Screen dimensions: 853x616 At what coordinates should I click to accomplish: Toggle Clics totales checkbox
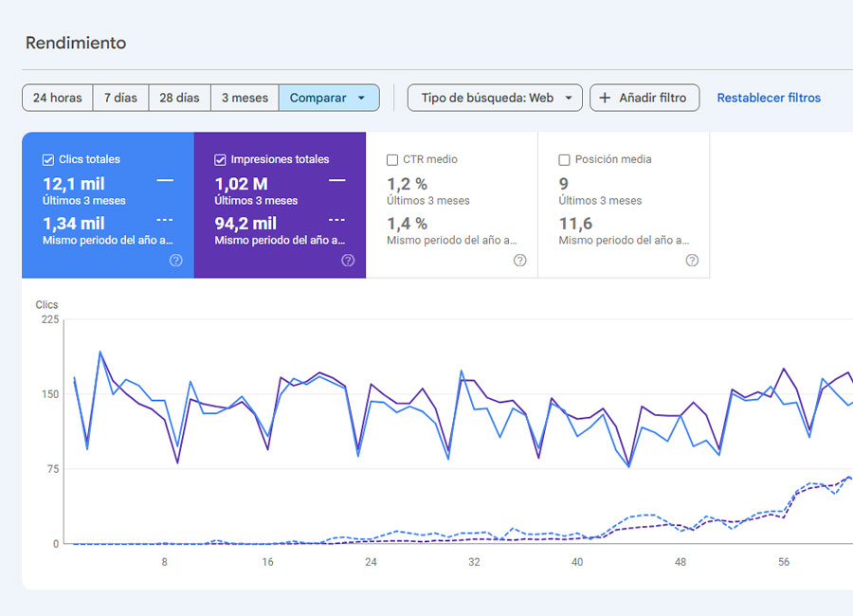click(x=48, y=160)
